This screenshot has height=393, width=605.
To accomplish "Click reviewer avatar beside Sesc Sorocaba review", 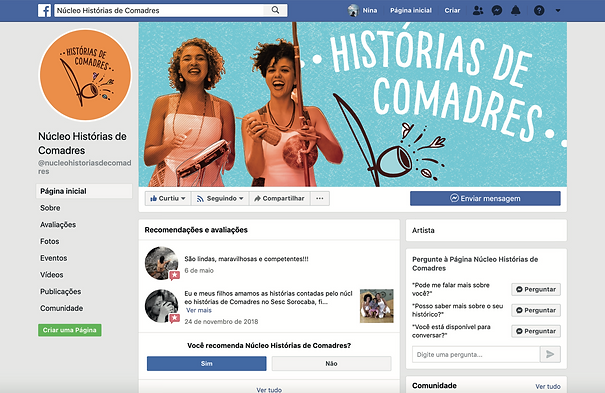I will tap(162, 306).
